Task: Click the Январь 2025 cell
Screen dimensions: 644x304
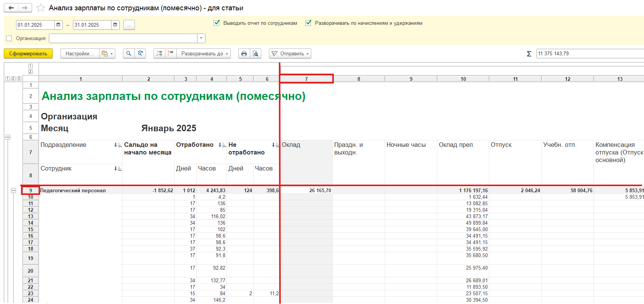Action: 169,128
